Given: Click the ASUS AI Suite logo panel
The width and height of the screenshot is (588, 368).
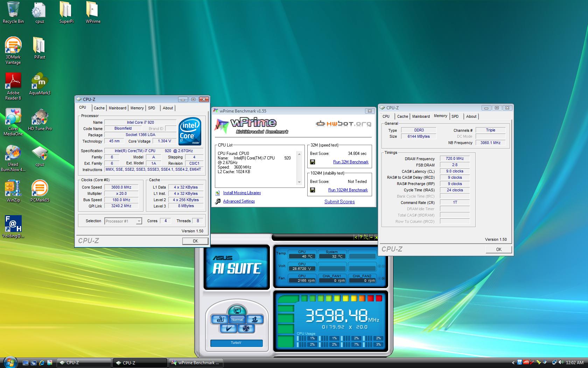Looking at the screenshot, I should coord(237,267).
